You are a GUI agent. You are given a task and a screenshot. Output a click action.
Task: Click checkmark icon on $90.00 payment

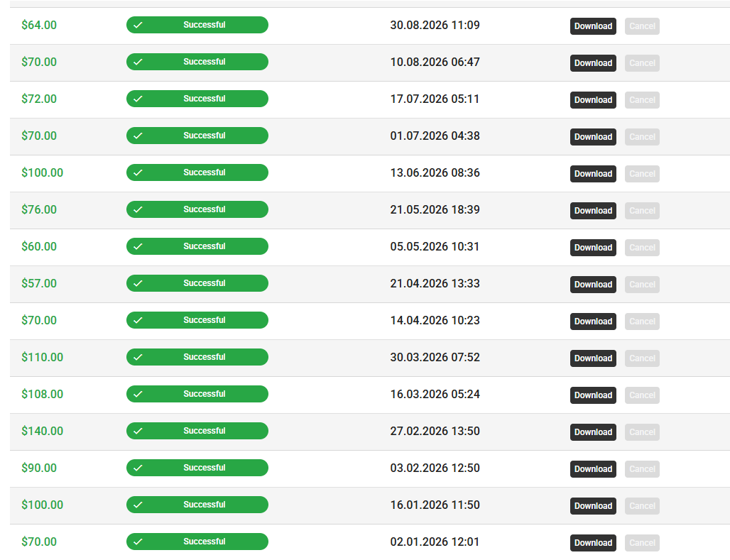[138, 468]
